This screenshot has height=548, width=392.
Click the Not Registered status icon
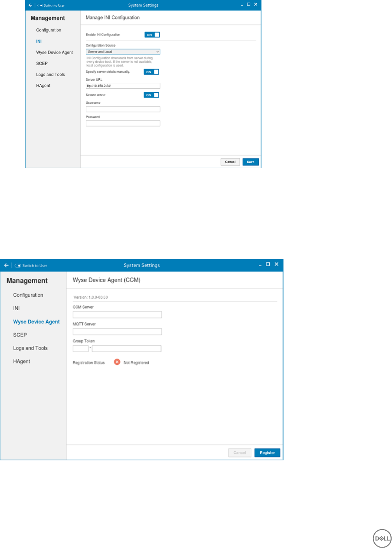117,362
